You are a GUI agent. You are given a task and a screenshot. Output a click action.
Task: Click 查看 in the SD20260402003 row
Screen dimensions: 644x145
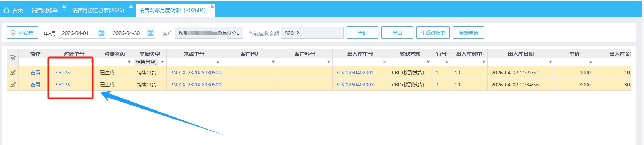tap(35, 85)
